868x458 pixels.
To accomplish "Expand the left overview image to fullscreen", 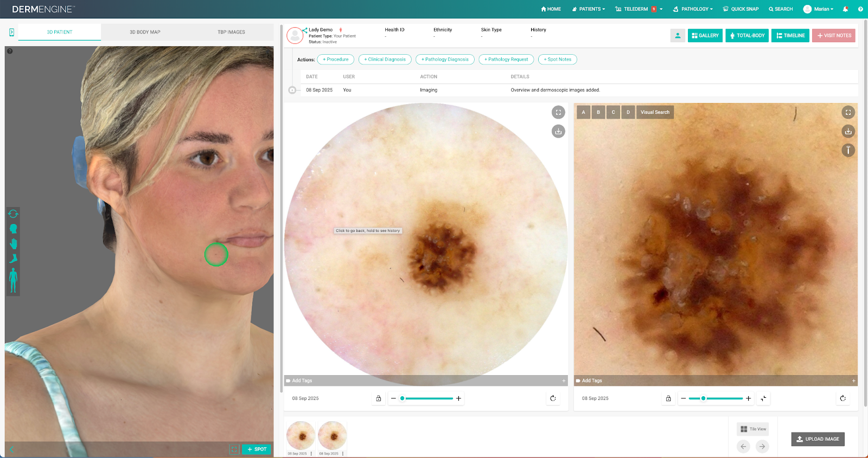I will pos(558,112).
